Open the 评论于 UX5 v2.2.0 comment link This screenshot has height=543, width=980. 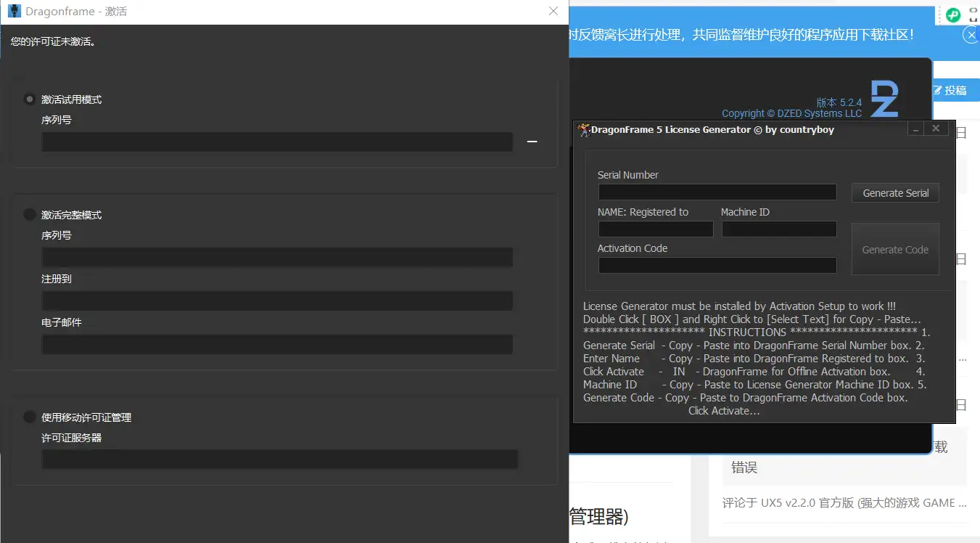pyautogui.click(x=844, y=502)
